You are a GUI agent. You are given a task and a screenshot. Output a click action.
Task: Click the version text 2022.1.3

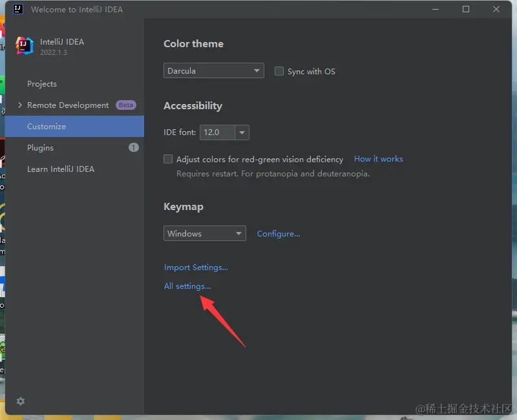[54, 52]
